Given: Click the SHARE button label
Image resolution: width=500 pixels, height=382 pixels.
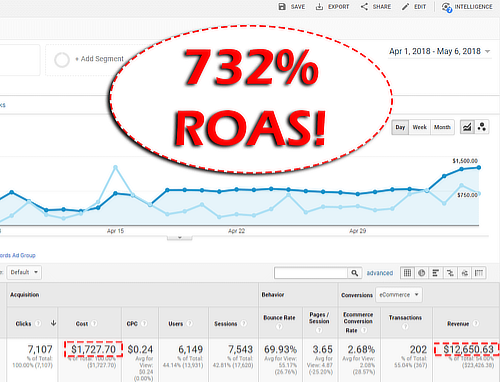Looking at the screenshot, I should coord(382,7).
